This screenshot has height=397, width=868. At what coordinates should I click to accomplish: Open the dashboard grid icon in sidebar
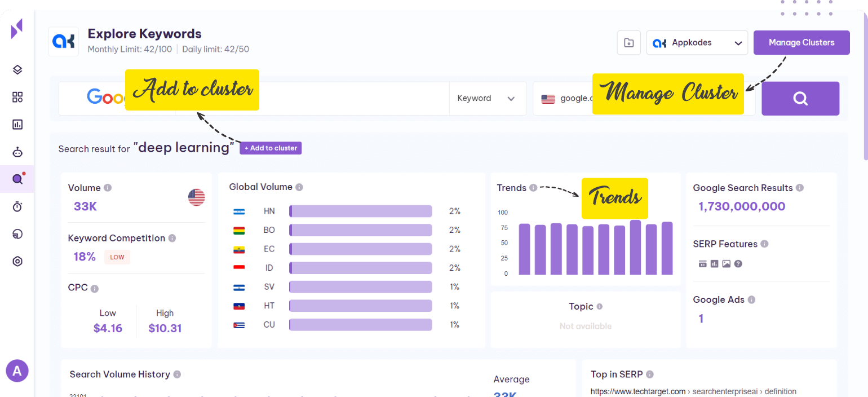pyautogui.click(x=17, y=98)
